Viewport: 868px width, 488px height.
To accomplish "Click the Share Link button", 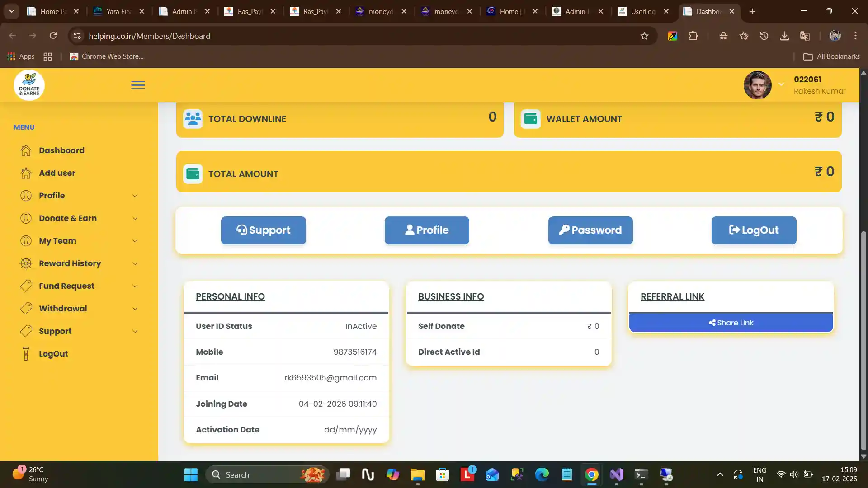I will coord(731,323).
